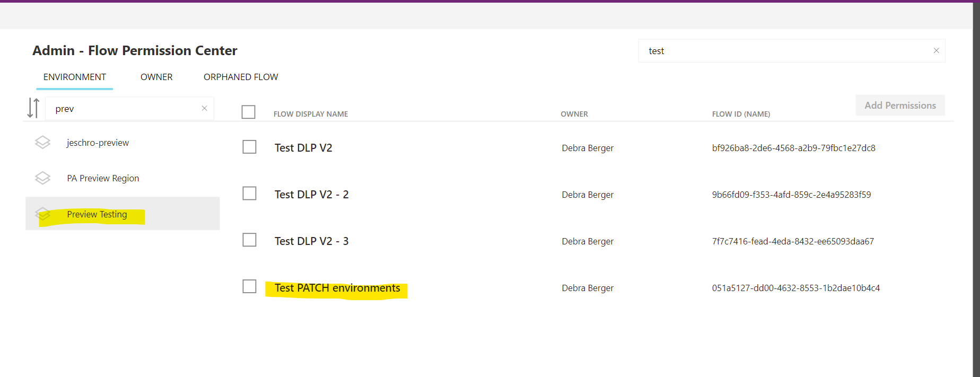Viewport: 980px width, 377px height.
Task: Click Debra Berger in the Test DLP V2 - 2 row
Action: coord(588,195)
